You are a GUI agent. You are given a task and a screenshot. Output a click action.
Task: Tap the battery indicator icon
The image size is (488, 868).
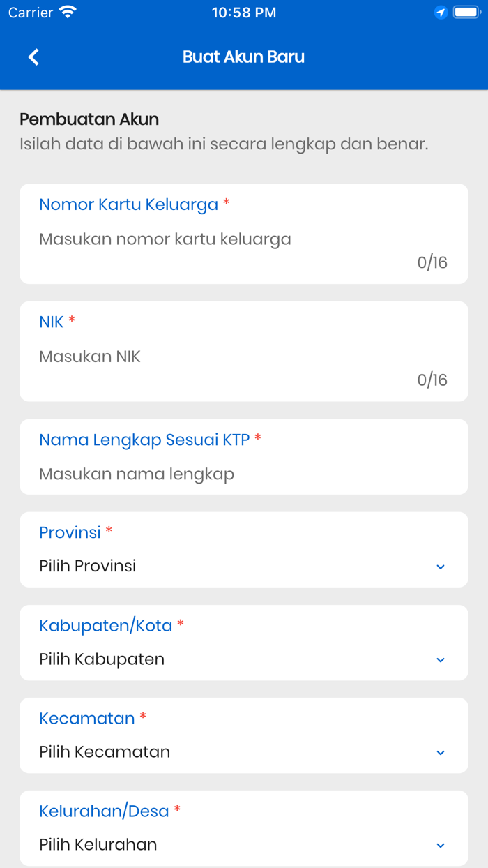(x=464, y=11)
